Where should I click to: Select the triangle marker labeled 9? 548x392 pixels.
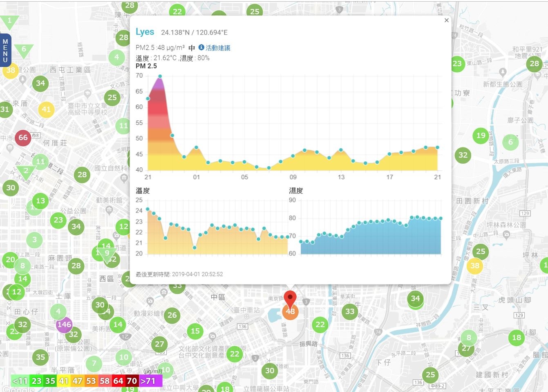[107, 254]
